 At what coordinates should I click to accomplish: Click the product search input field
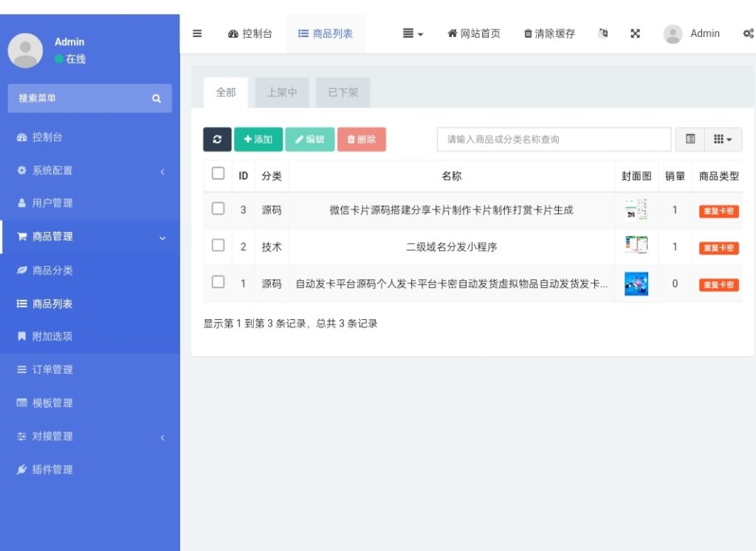[554, 139]
